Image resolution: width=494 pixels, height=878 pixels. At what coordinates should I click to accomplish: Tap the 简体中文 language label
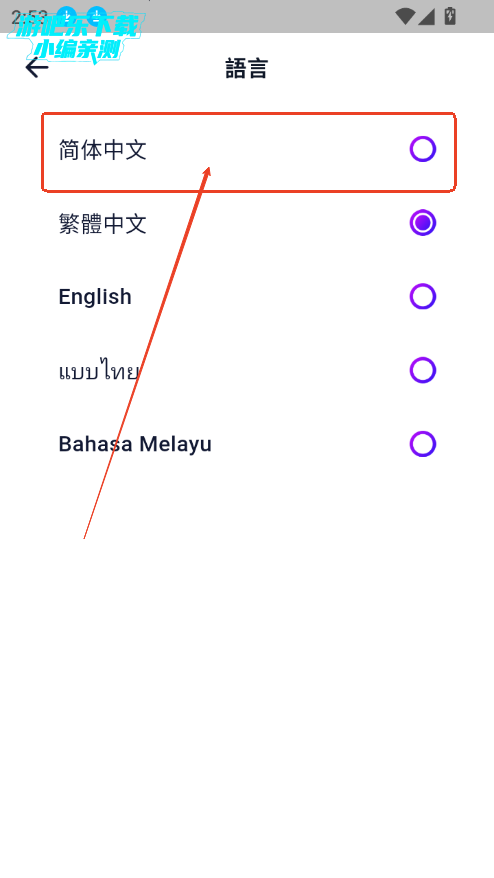coord(102,150)
